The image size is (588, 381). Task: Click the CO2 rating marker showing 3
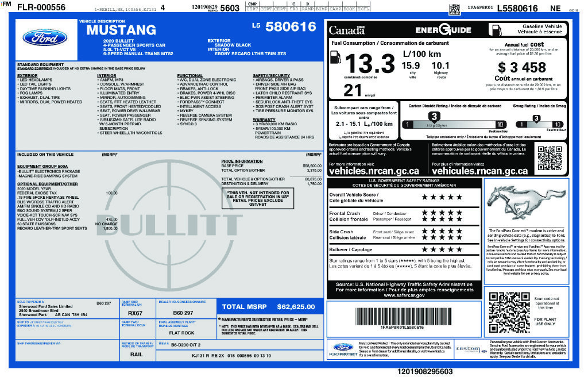(x=434, y=117)
